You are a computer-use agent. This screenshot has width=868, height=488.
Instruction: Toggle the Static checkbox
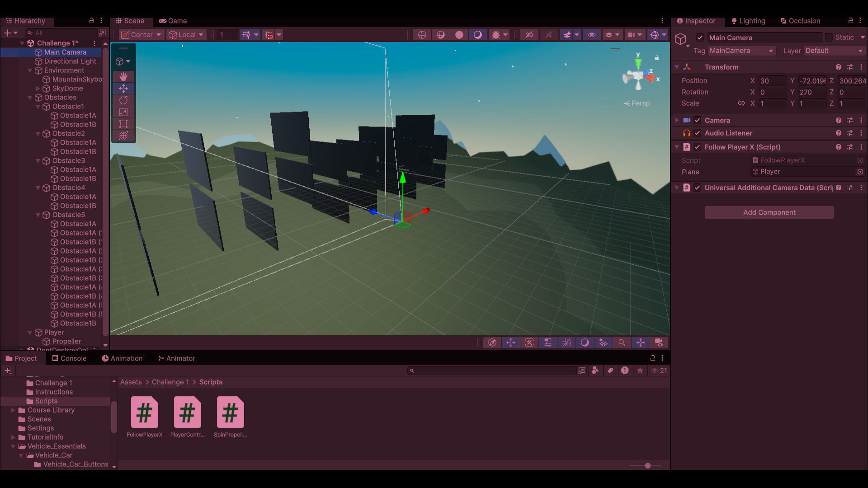pos(829,38)
